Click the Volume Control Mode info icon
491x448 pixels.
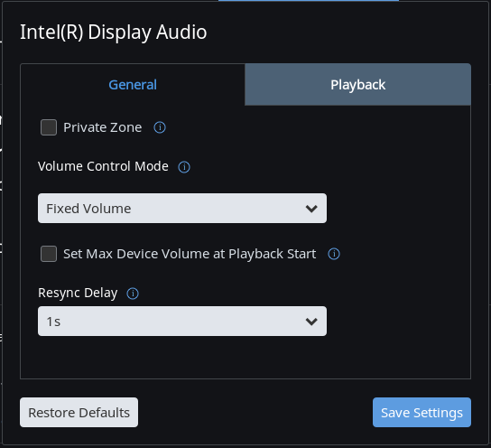tap(184, 167)
